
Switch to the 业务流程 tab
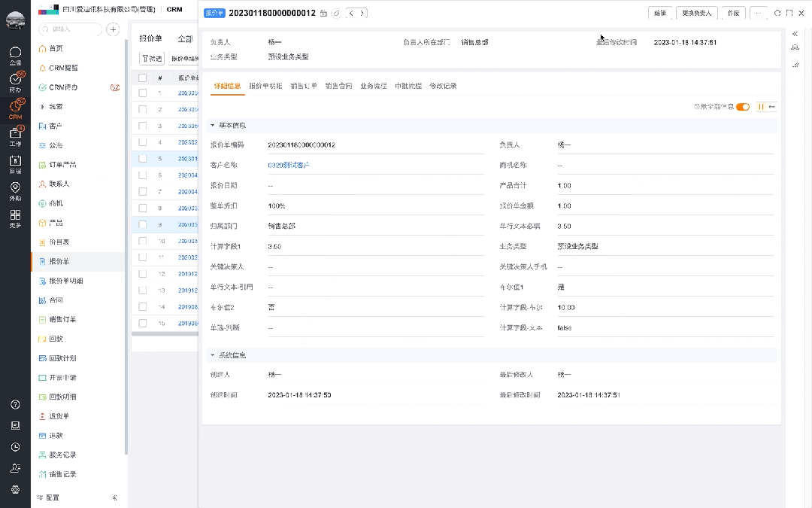374,86
